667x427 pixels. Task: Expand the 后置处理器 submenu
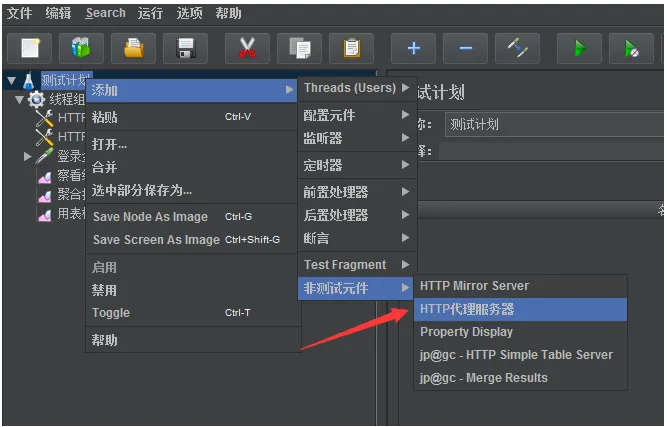[357, 215]
